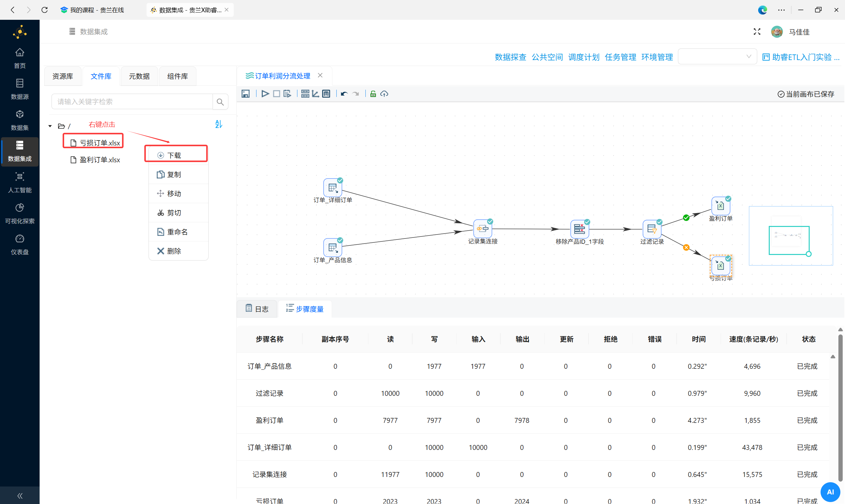The height and width of the screenshot is (504, 845).
Task: Click the axis arrows toolbar icon
Action: (316, 94)
